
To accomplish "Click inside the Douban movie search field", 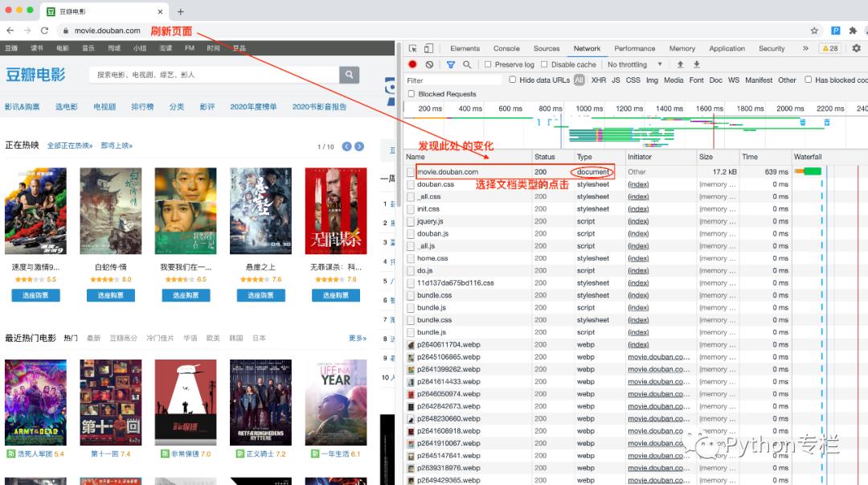I will pos(214,74).
